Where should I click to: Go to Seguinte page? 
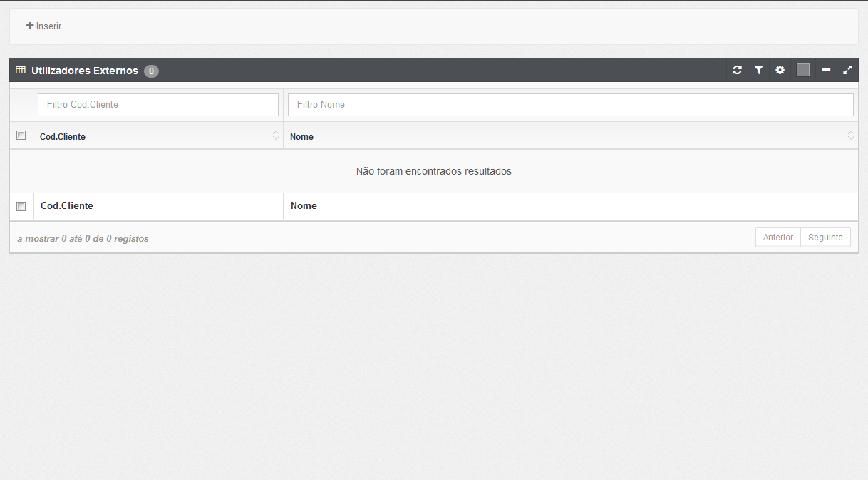tap(825, 238)
